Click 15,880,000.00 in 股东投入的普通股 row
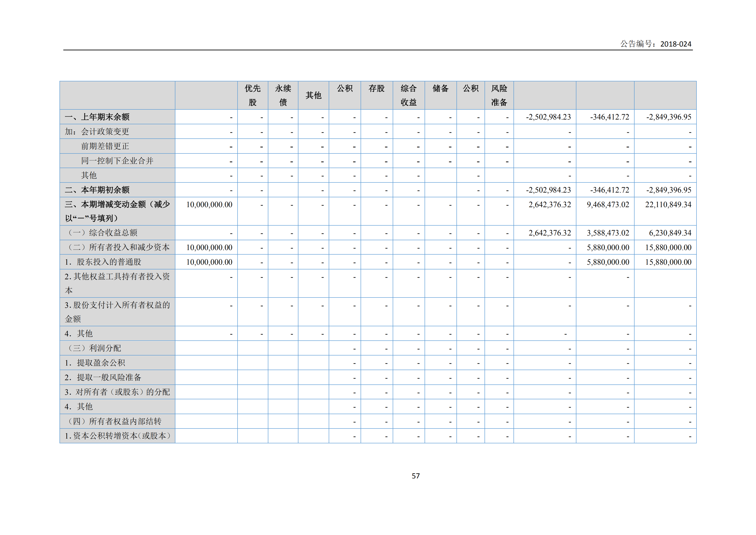The height and width of the screenshot is (535, 756). point(668,262)
